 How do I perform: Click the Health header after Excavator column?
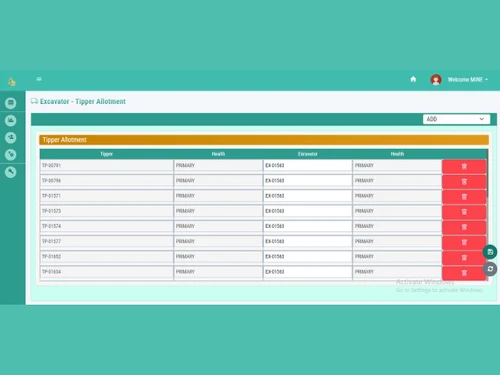pos(397,154)
